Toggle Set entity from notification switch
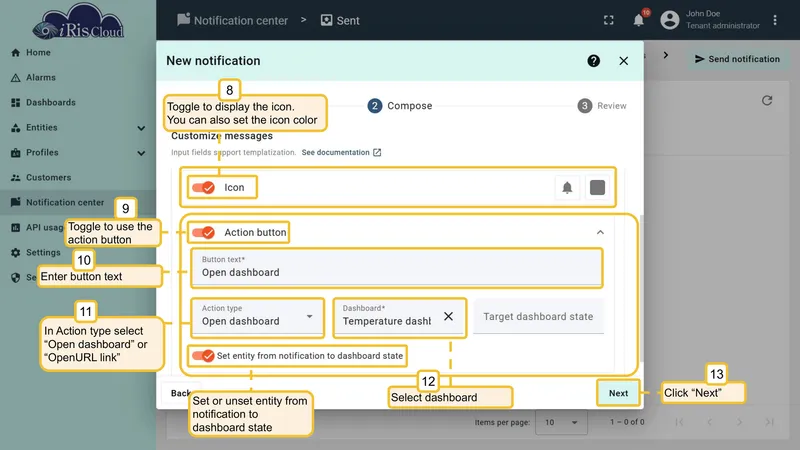 (x=203, y=356)
